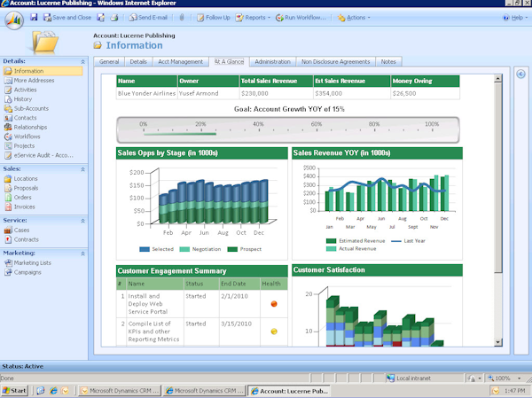This screenshot has height=398, width=532.
Task: Open Sub-Accounts in the Details list
Action: (31, 108)
